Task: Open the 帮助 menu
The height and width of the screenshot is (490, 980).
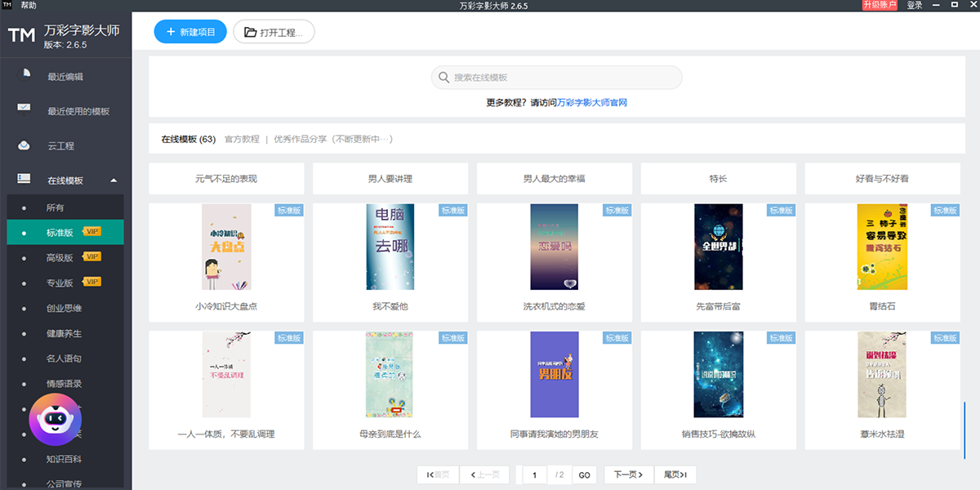Action: 29,6
